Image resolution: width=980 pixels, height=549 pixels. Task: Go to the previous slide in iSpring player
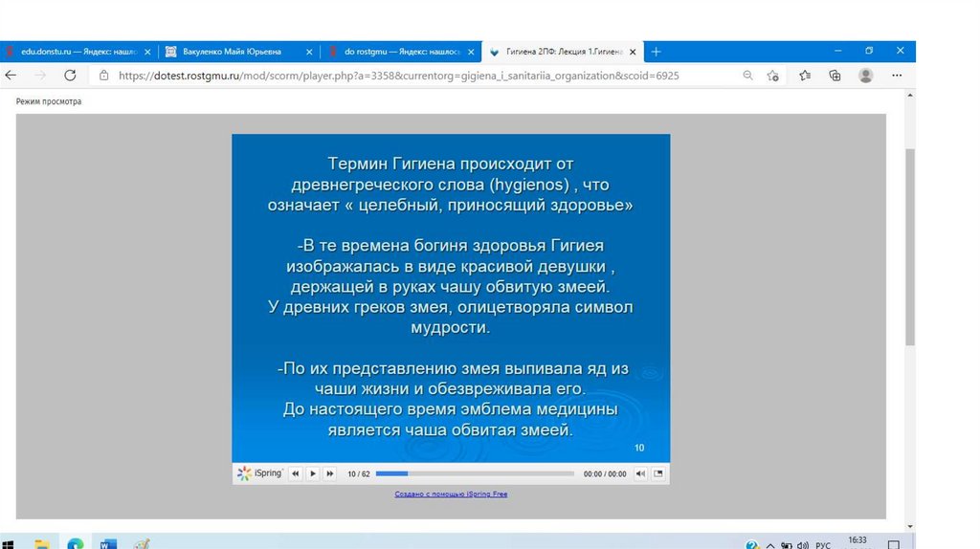pyautogui.click(x=295, y=473)
